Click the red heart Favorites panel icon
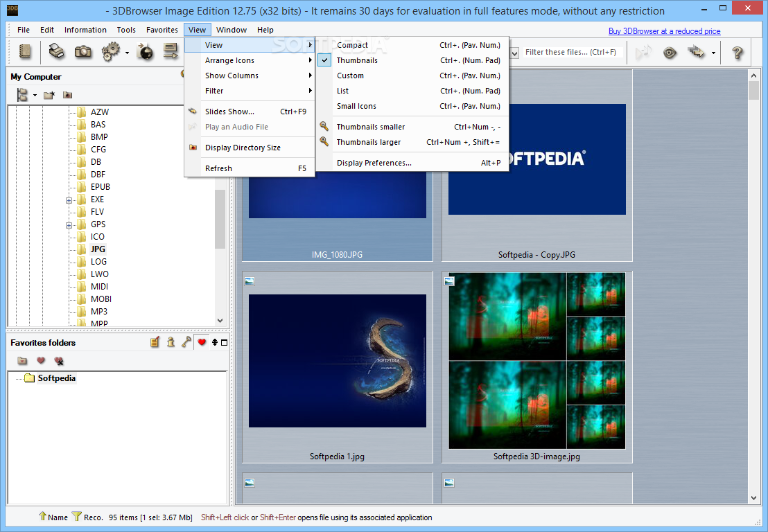Image resolution: width=768 pixels, height=532 pixels. click(x=201, y=342)
